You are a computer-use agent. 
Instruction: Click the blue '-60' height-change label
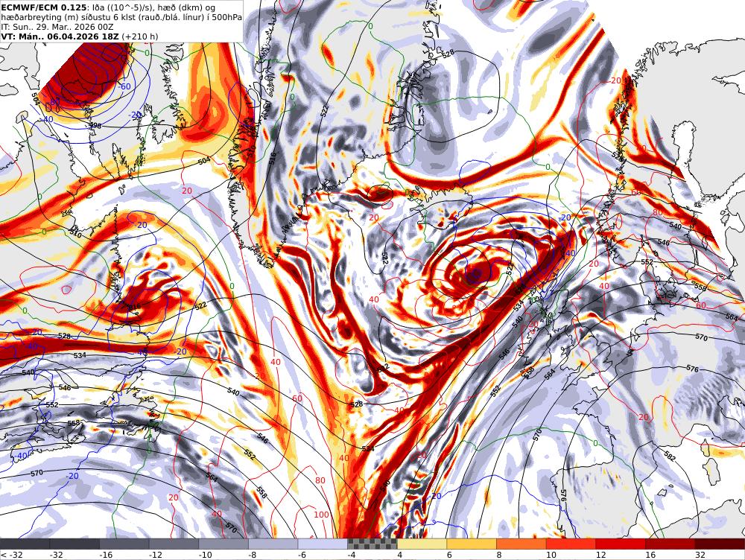124,86
